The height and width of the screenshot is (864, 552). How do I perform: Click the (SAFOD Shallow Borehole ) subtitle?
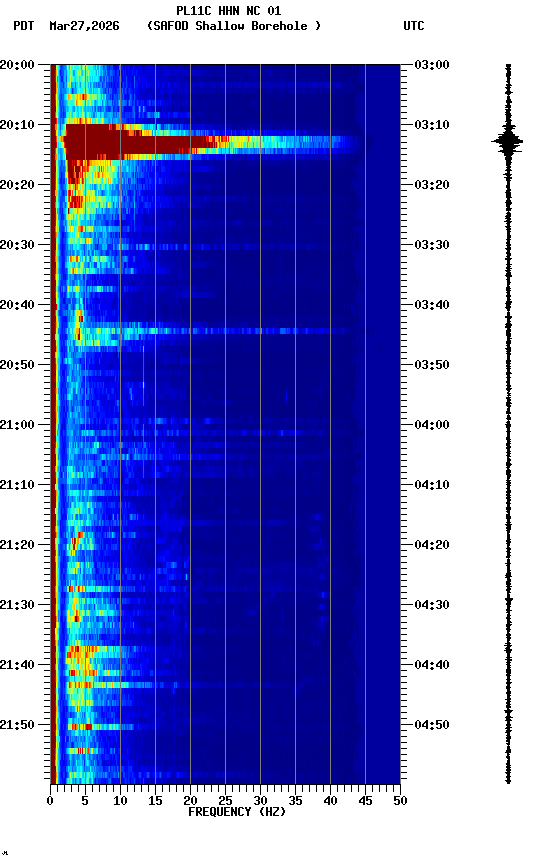point(234,26)
